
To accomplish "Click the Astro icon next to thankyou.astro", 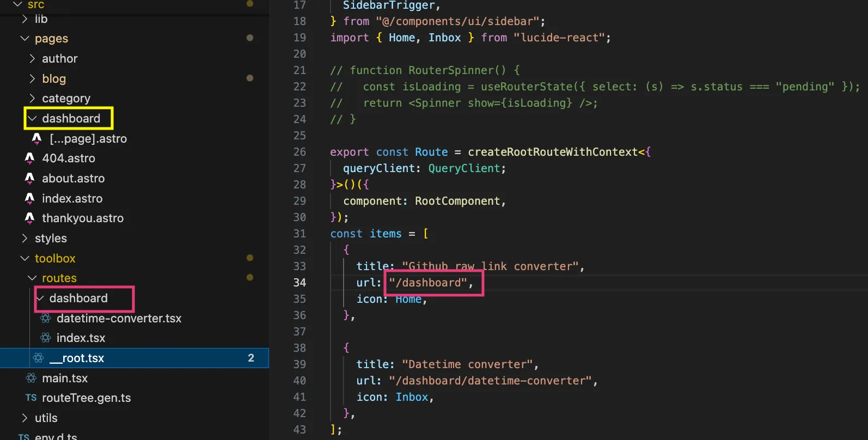I will pos(29,218).
